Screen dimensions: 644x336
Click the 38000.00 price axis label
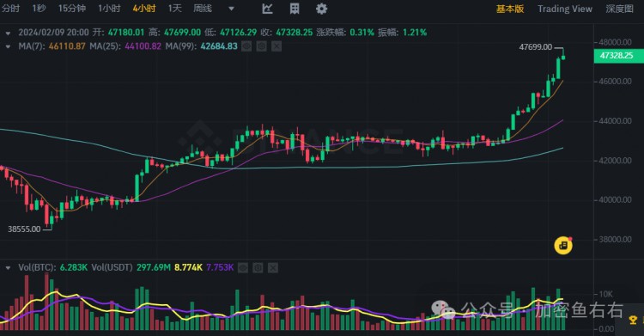point(616,240)
